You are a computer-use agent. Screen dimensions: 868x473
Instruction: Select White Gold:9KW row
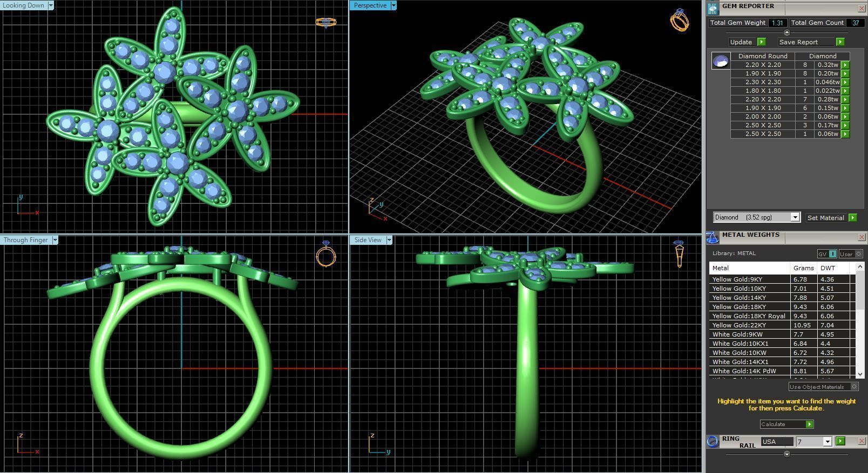(782, 334)
